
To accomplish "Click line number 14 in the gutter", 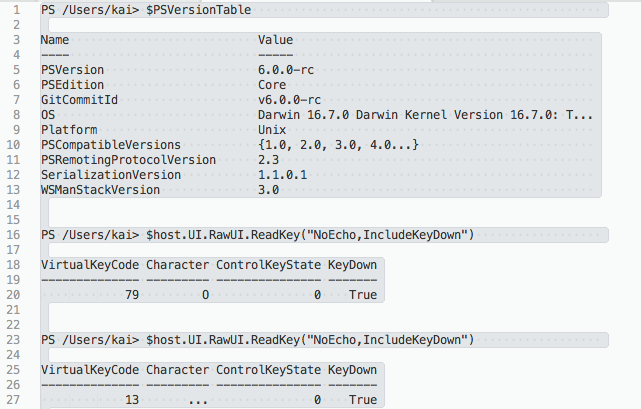I will (13, 205).
